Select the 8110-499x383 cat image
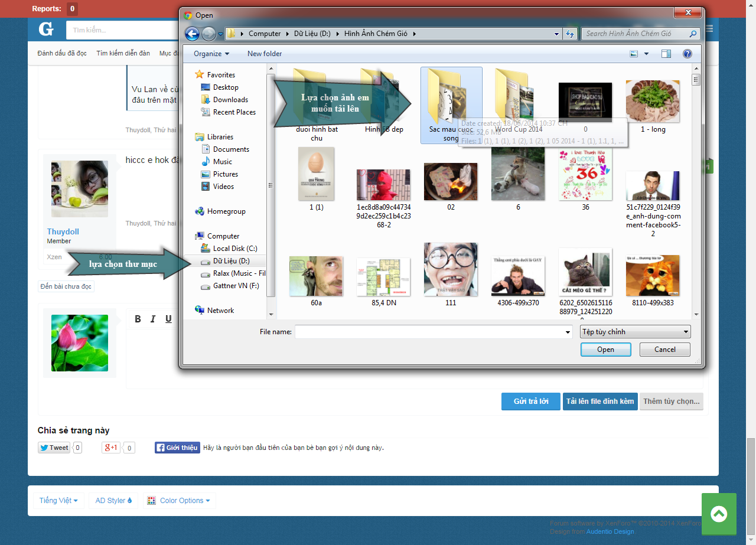This screenshot has width=756, height=545. (653, 280)
